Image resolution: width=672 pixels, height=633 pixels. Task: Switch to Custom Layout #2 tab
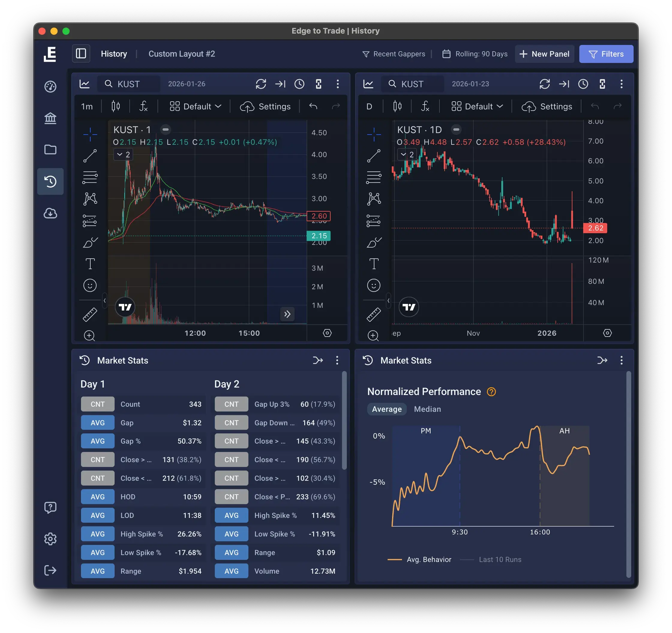(x=181, y=54)
